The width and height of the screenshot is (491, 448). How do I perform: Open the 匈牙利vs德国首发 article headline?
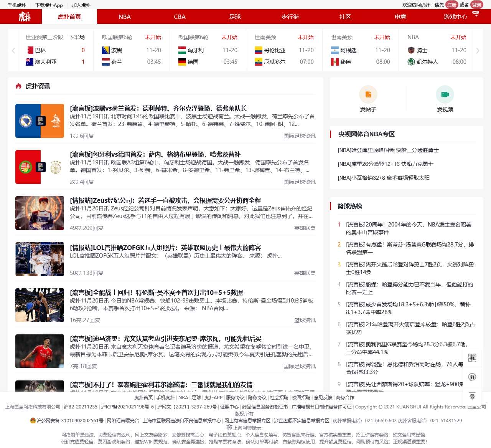pos(155,154)
